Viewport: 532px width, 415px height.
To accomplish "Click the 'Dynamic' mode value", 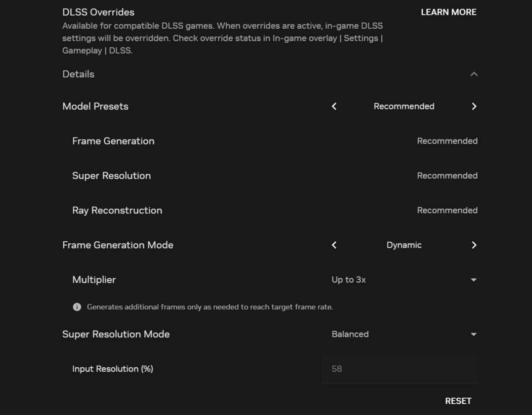I will coord(404,245).
